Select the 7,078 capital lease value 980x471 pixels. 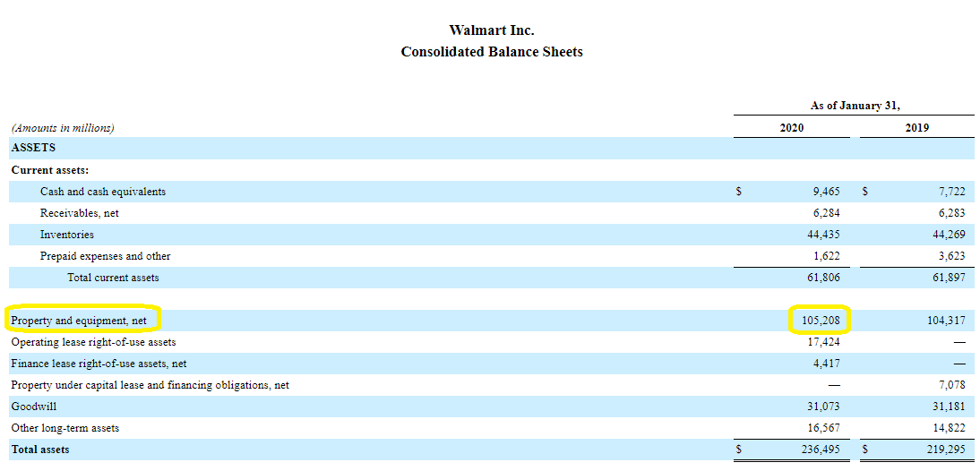click(950, 385)
